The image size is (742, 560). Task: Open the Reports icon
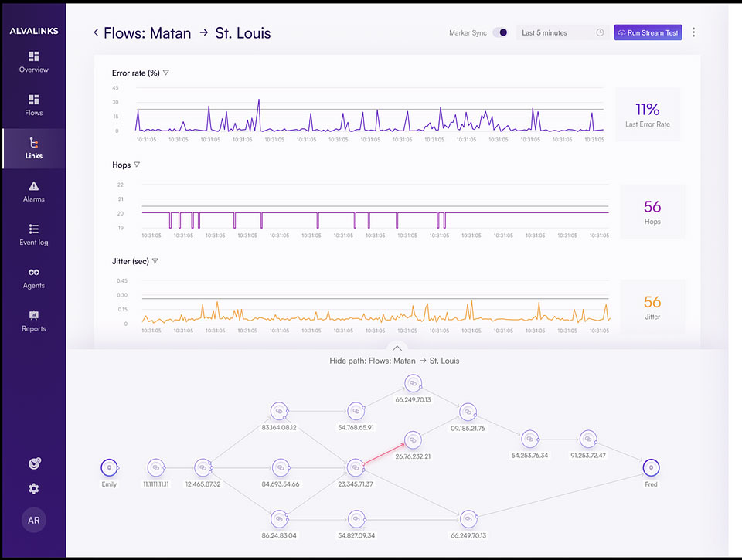33,316
